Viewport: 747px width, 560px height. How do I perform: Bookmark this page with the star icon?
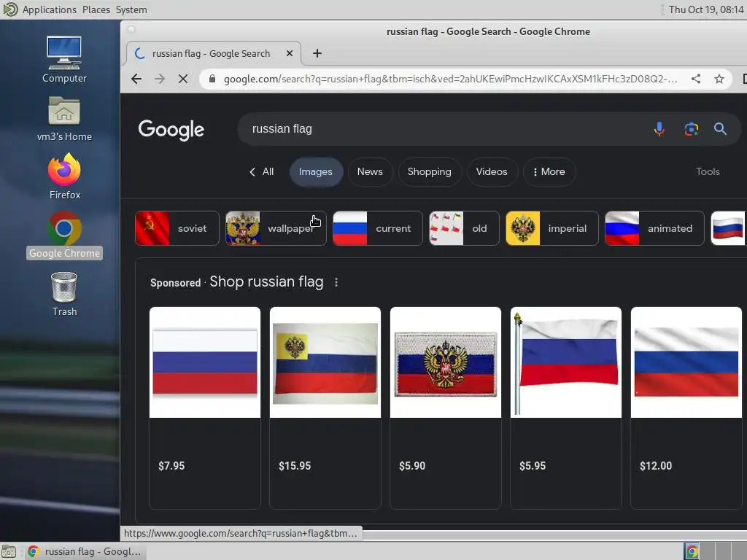[719, 79]
